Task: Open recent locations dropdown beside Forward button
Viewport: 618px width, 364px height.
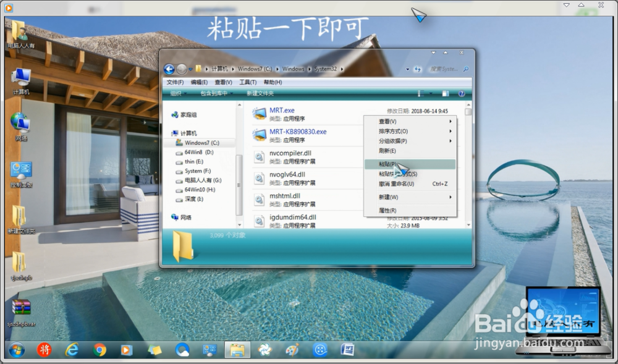Action: [x=190, y=69]
